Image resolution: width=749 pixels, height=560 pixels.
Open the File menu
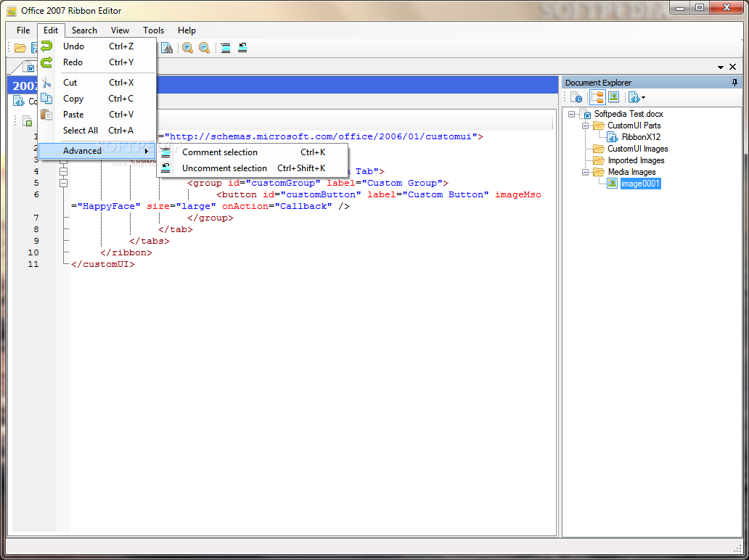pyautogui.click(x=23, y=30)
